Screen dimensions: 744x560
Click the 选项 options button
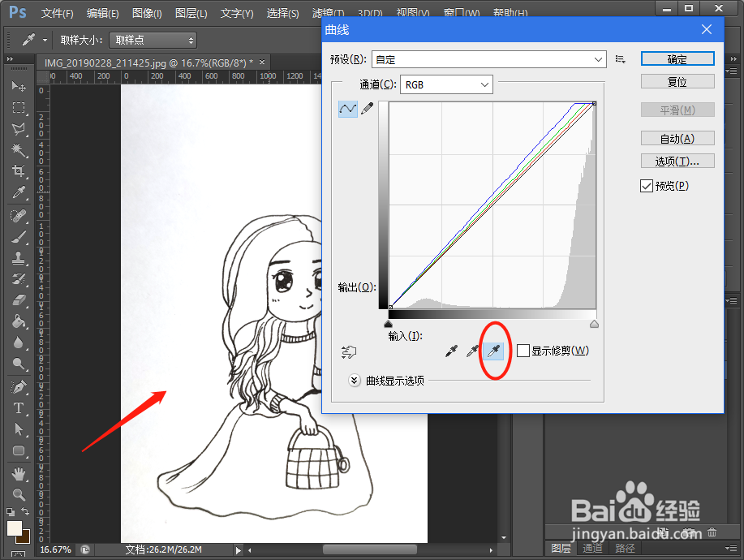coord(677,161)
